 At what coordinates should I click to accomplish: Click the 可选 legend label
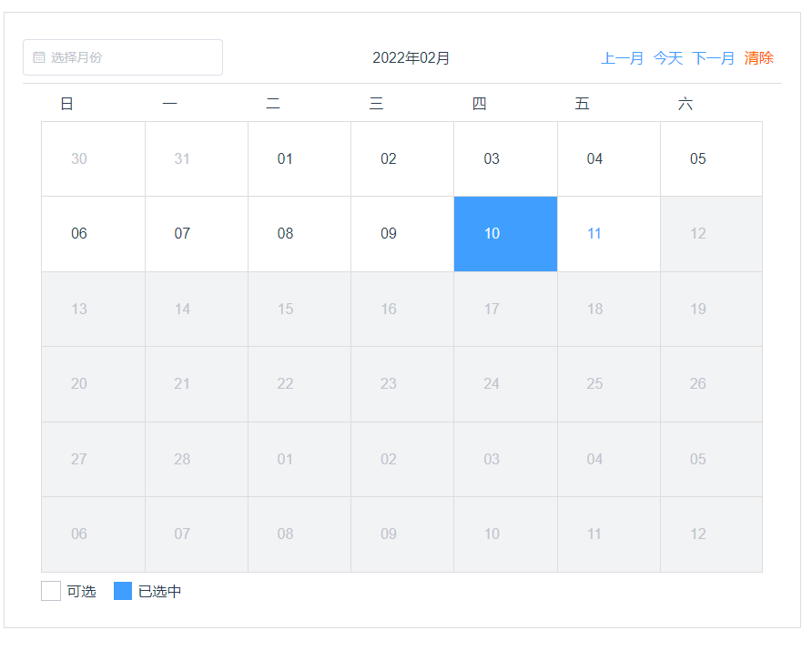point(81,592)
